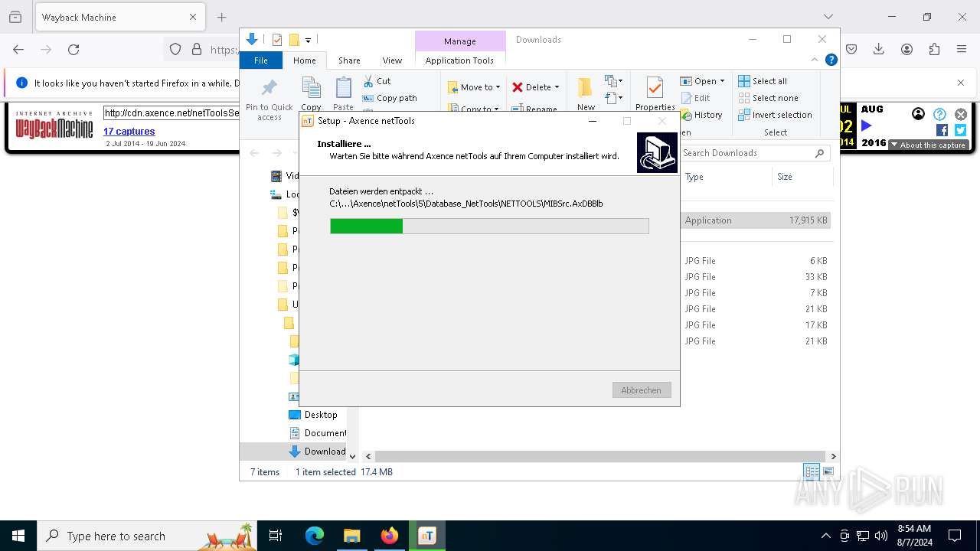The image size is (980, 551).
Task: Select the Wayback Machine browser tab
Action: coord(119,17)
